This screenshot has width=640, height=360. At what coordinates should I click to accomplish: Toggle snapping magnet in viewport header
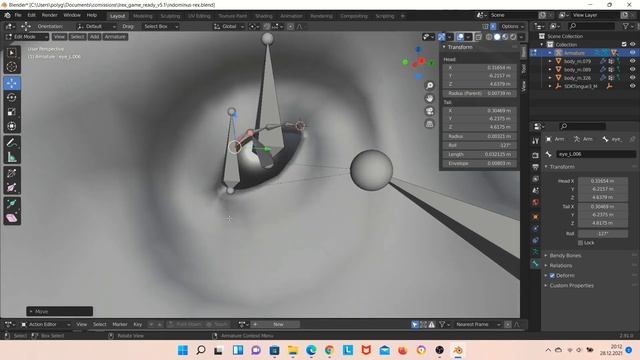click(267, 27)
